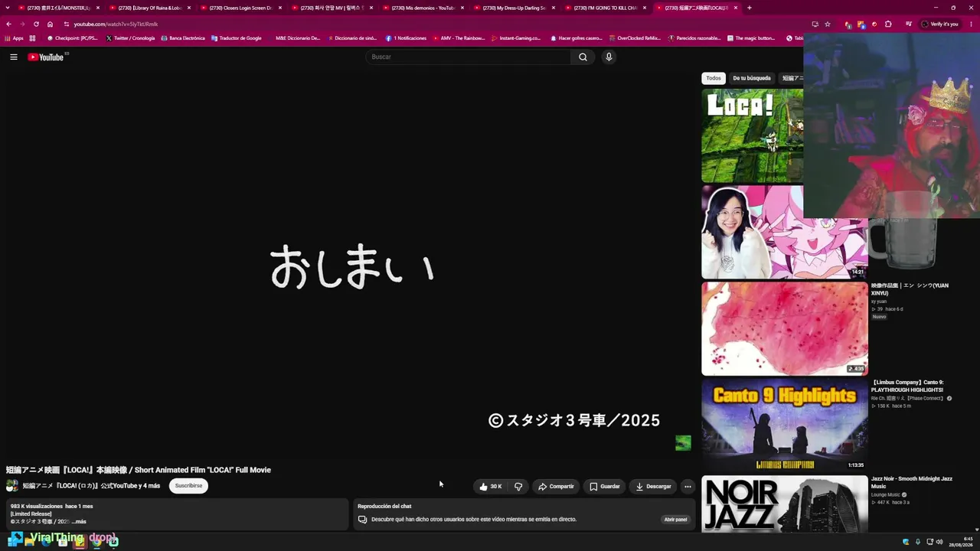Focus the Buscar search field
Screen dimensions: 980x551
[x=469, y=57]
